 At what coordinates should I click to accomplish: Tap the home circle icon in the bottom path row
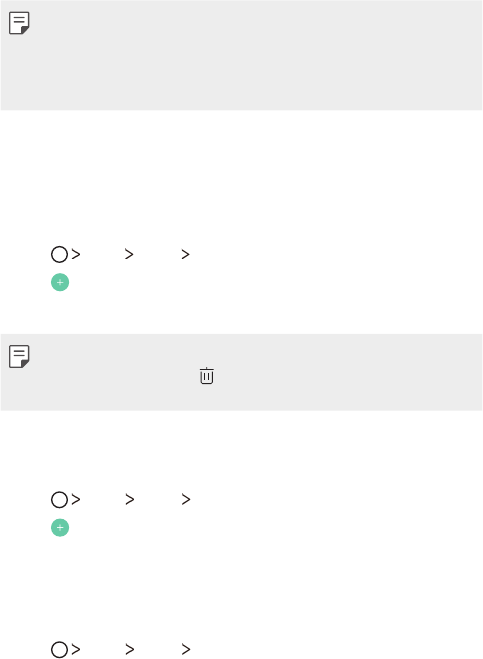point(59,650)
